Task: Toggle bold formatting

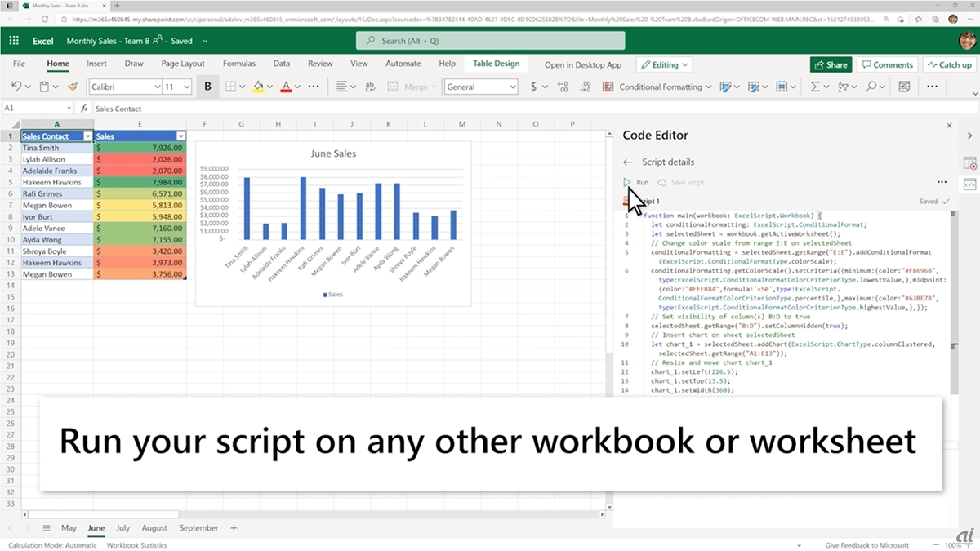Action: pyautogui.click(x=207, y=87)
